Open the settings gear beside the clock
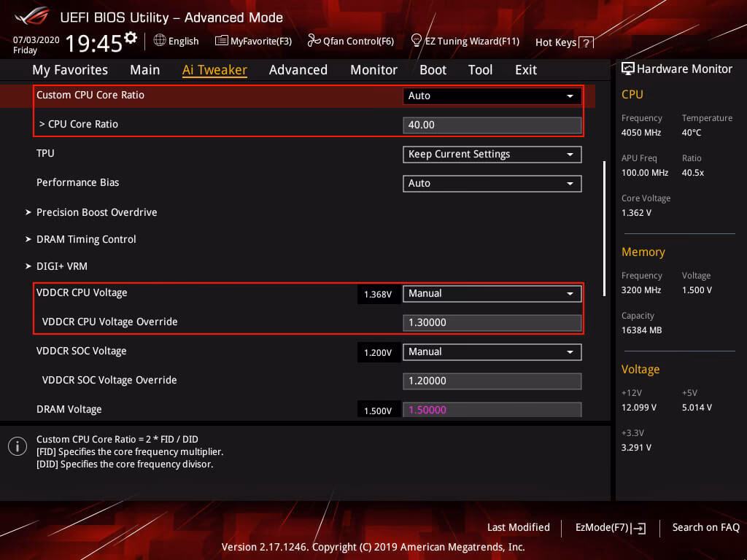Screen dimensions: 747x560 click(x=131, y=38)
